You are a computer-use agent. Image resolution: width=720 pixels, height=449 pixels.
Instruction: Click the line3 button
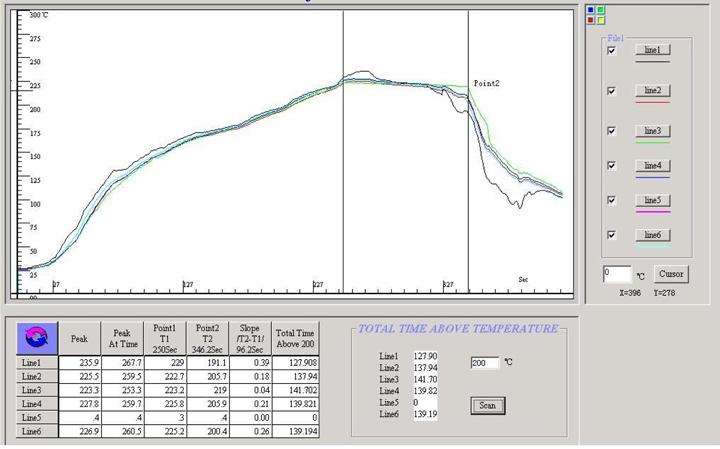pyautogui.click(x=652, y=131)
